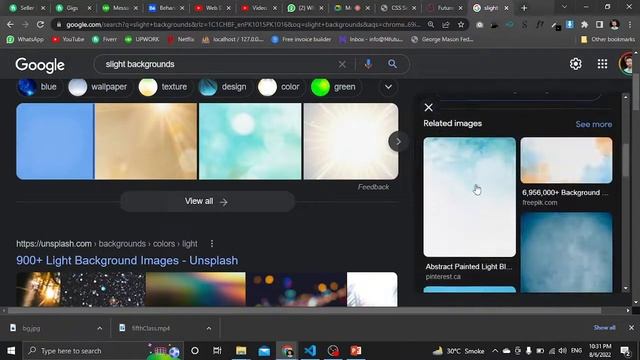This screenshot has width=640, height=360.
Task: Select the texture filter chip
Action: 165,87
